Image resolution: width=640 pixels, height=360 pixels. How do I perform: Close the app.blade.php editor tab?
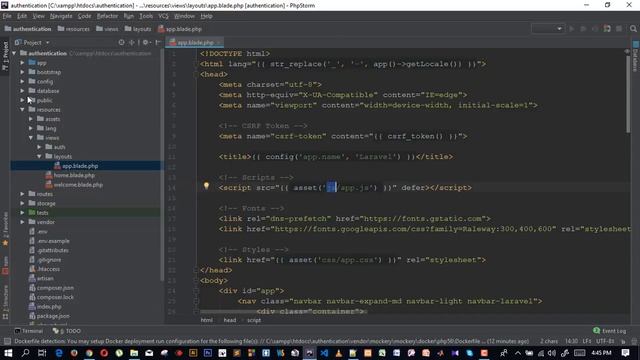pyautogui.click(x=219, y=42)
